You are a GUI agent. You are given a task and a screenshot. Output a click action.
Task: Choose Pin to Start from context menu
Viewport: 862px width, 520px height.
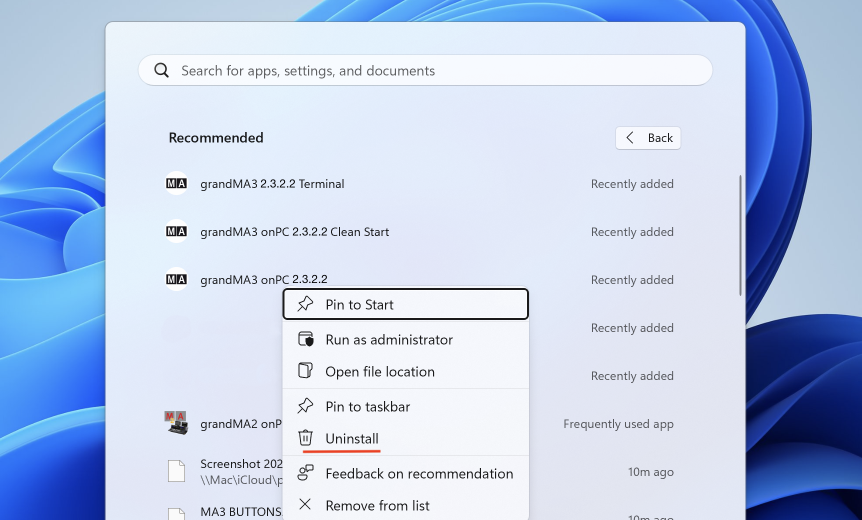point(406,304)
